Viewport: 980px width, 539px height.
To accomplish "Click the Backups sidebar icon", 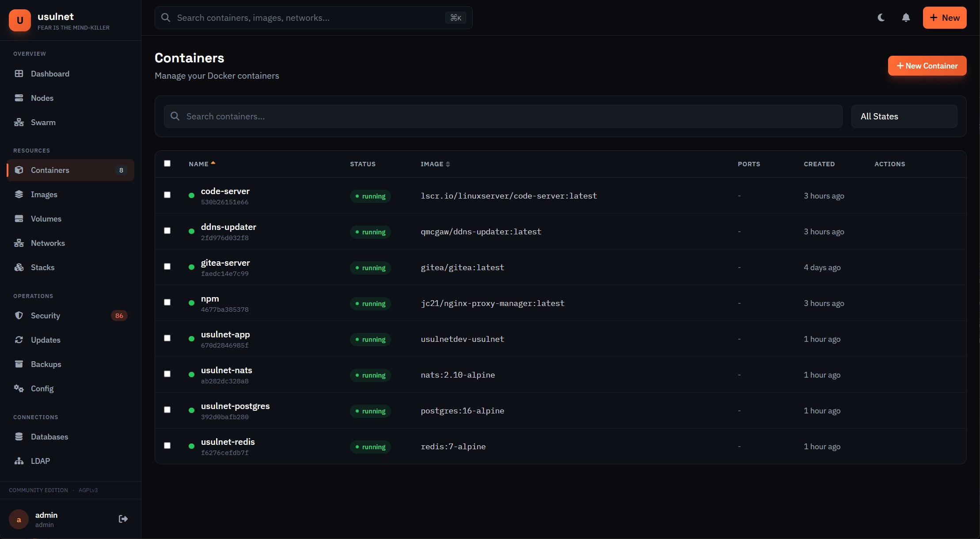I will point(19,364).
